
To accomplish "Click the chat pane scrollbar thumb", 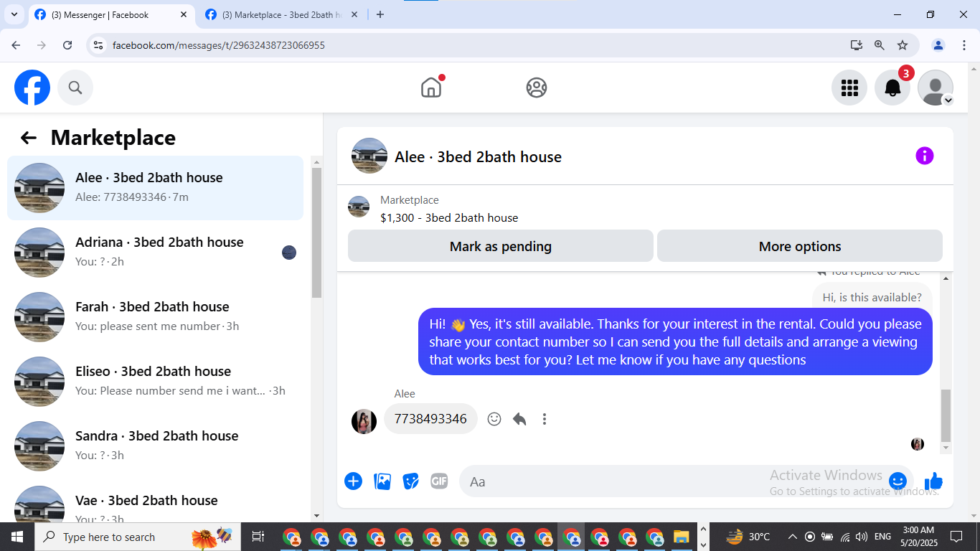I will click(946, 415).
